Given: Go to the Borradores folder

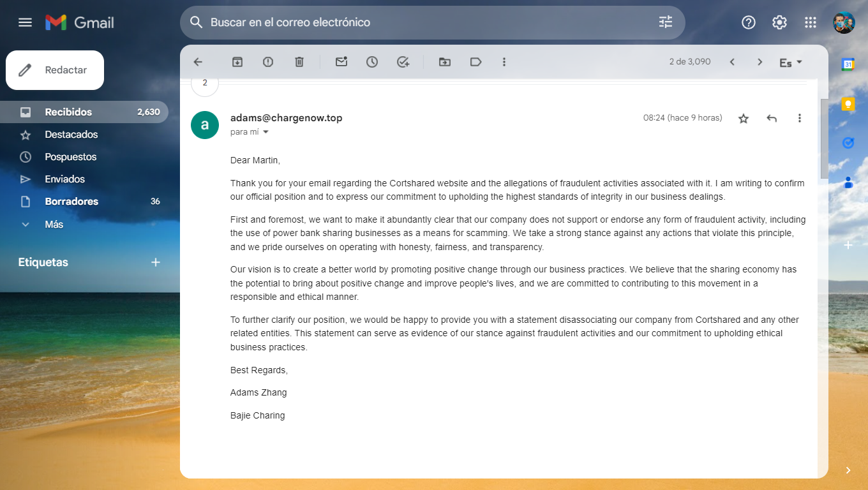Looking at the screenshot, I should coord(71,201).
